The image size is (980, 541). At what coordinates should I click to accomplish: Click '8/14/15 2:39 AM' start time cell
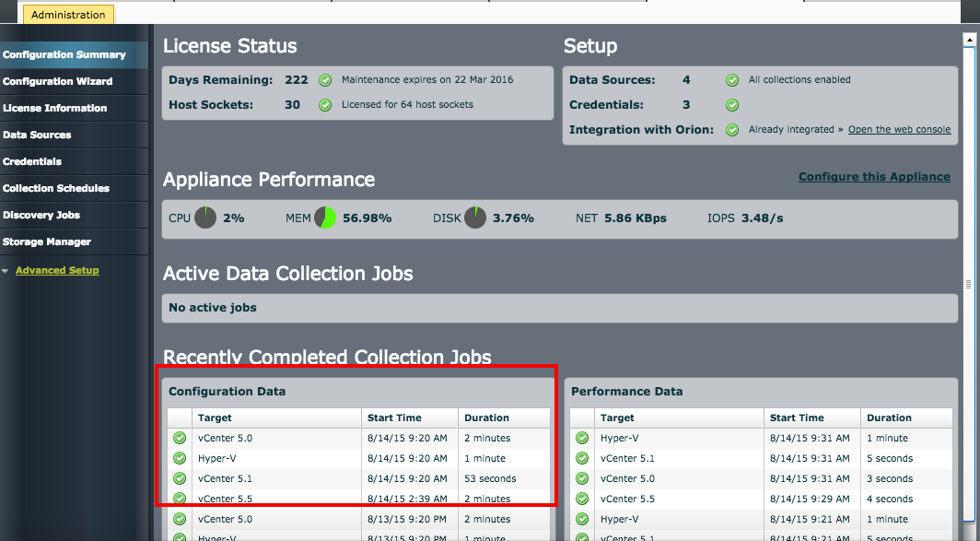[x=407, y=499]
